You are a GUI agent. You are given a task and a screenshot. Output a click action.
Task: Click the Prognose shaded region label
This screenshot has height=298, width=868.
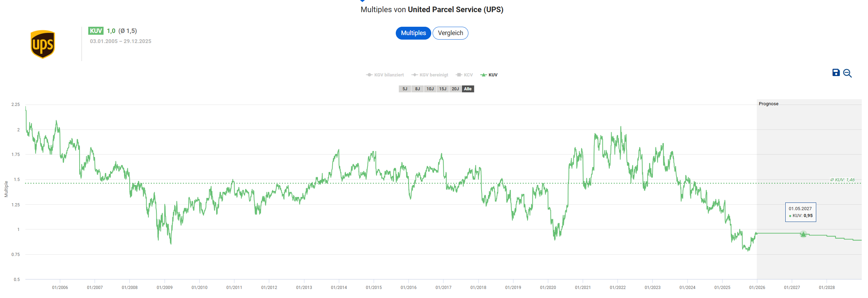click(x=768, y=104)
